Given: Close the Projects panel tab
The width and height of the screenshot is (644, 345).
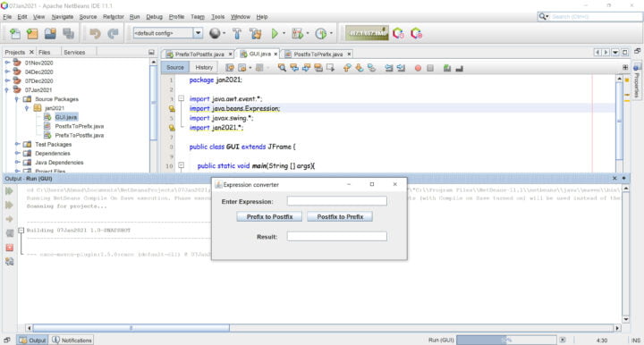Looking at the screenshot, I should click(31, 52).
